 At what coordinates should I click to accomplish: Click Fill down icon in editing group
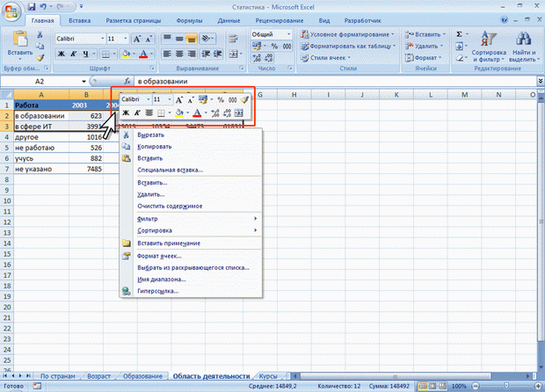(x=459, y=46)
